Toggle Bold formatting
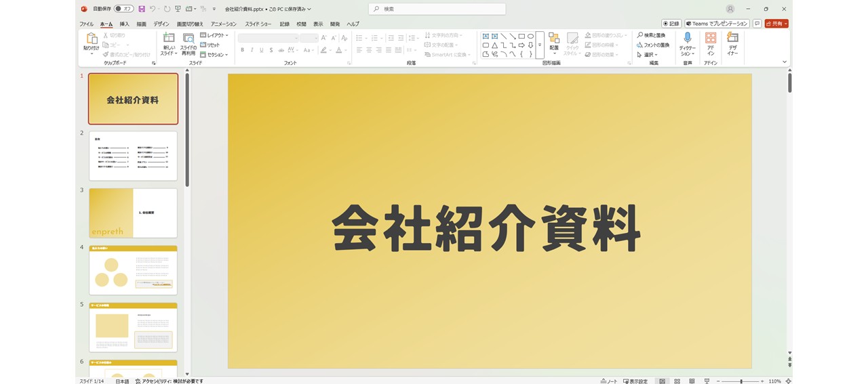The height and width of the screenshot is (384, 868). [242, 50]
